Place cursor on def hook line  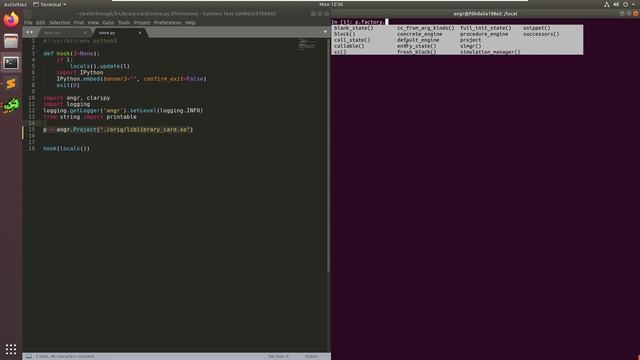point(71,53)
